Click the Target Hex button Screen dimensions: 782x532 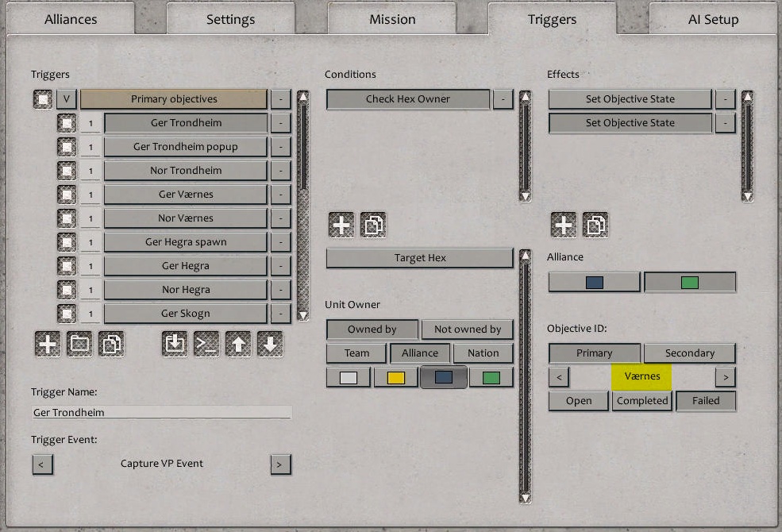(420, 258)
